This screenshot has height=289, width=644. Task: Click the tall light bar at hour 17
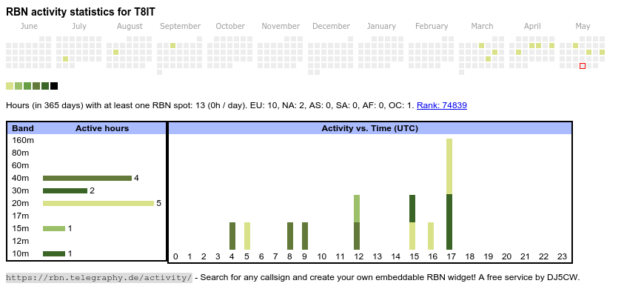click(x=449, y=167)
